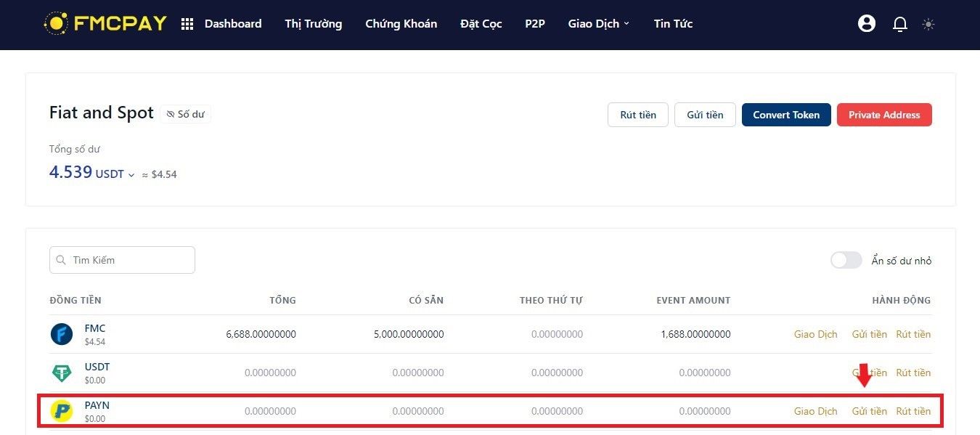Click the Private Address button
Screen dimensions: 980x435
(884, 115)
